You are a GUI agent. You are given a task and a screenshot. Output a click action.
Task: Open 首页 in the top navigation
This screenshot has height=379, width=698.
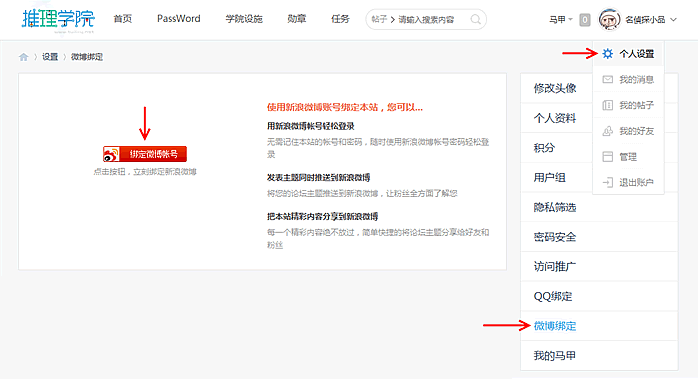point(123,19)
